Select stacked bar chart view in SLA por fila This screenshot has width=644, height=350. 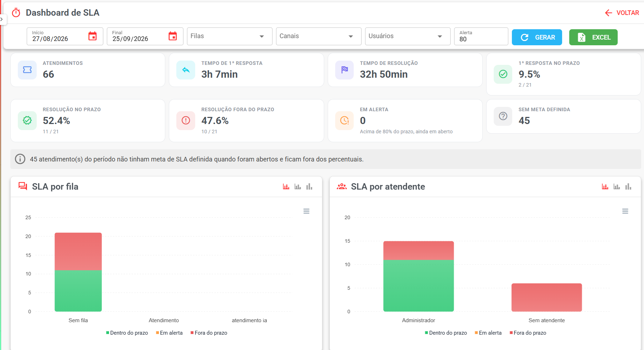(286, 186)
